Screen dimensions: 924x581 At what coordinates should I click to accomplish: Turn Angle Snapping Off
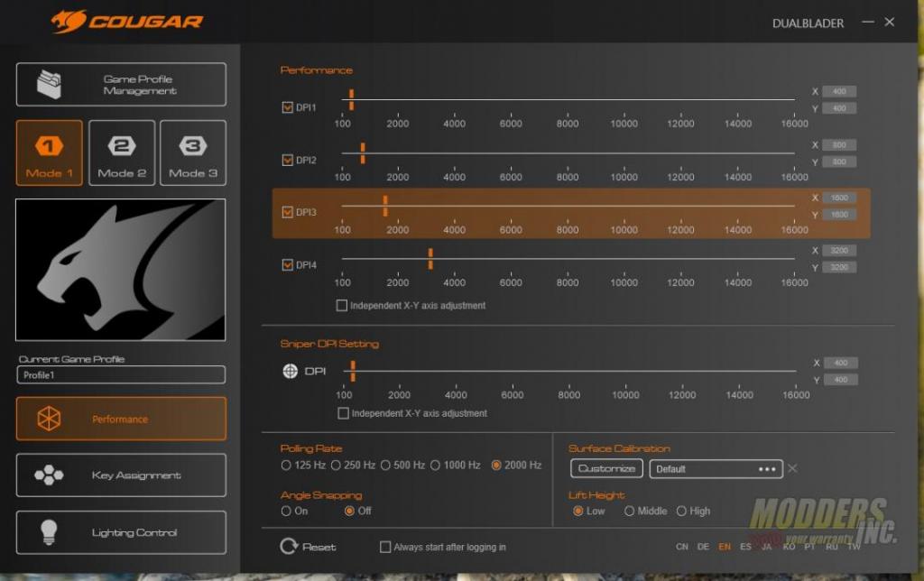tap(349, 511)
